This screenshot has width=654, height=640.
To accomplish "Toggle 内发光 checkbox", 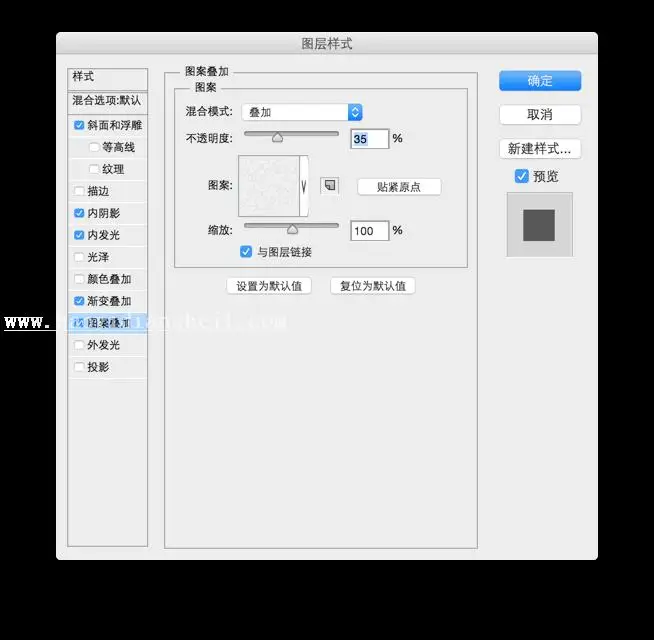I will point(79,235).
